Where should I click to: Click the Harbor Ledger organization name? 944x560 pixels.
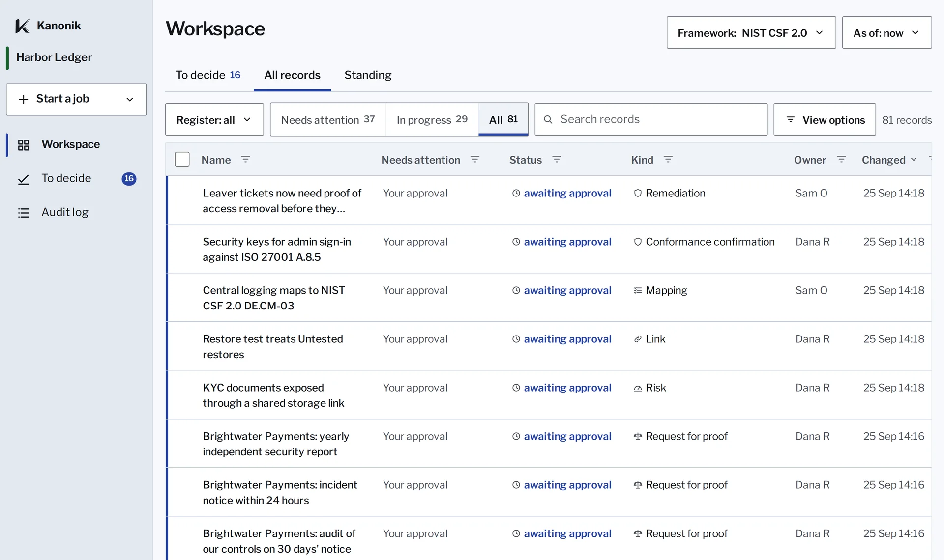point(54,57)
